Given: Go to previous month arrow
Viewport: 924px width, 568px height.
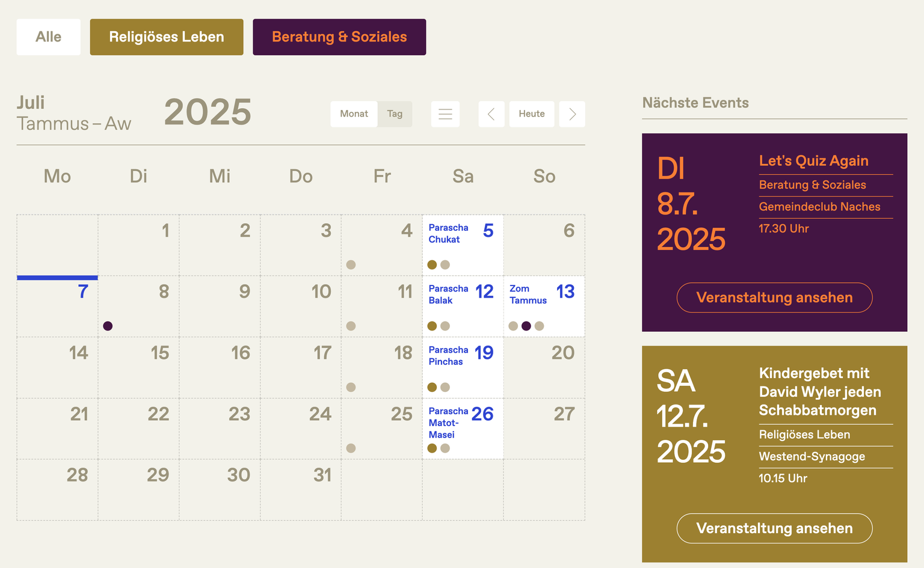Looking at the screenshot, I should [491, 114].
